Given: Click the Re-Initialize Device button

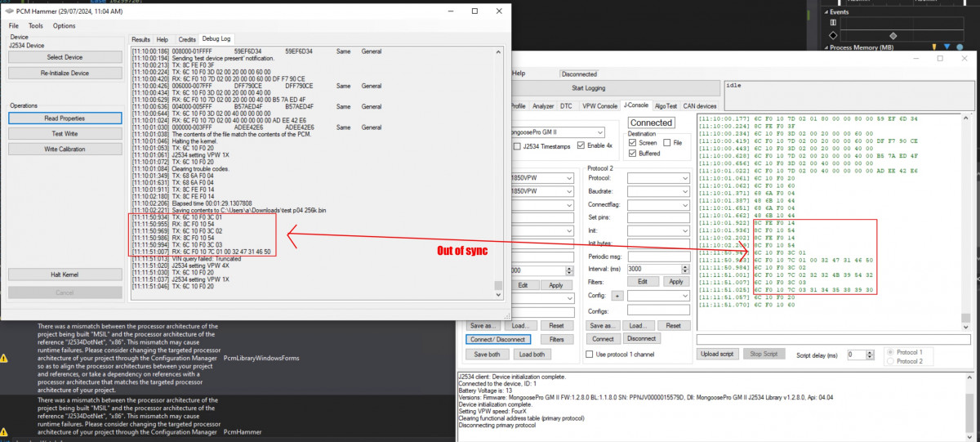Looking at the screenshot, I should 65,73.
